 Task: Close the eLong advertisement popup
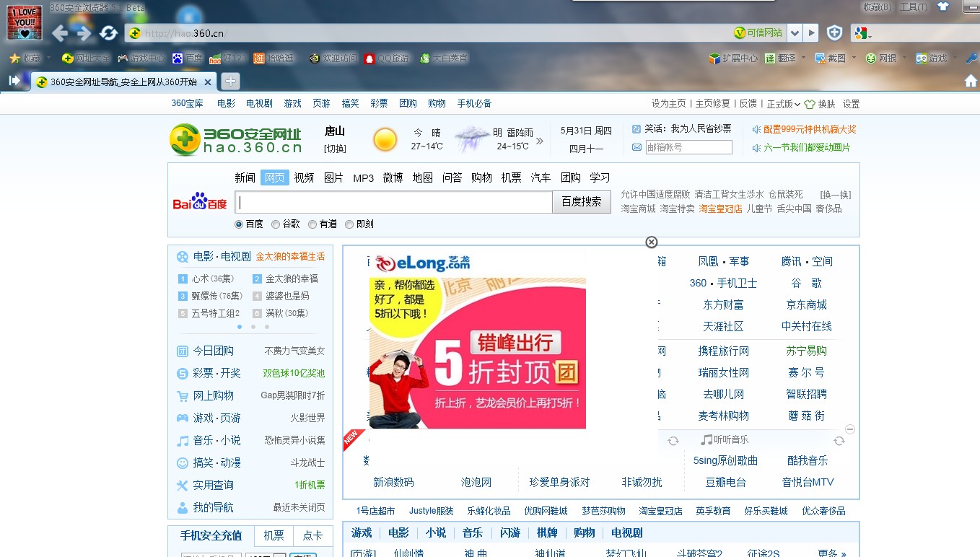click(x=651, y=242)
